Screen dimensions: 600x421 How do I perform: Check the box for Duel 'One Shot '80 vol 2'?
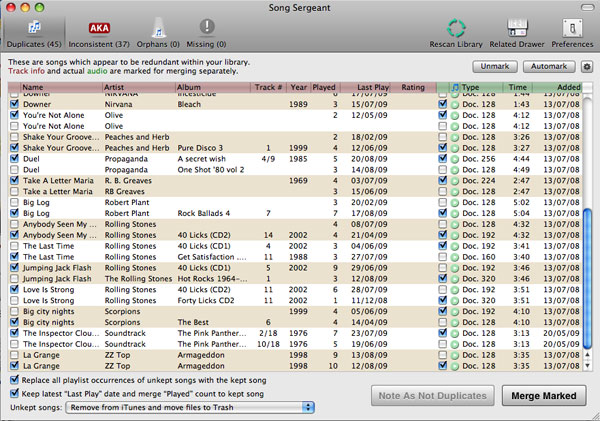point(13,171)
